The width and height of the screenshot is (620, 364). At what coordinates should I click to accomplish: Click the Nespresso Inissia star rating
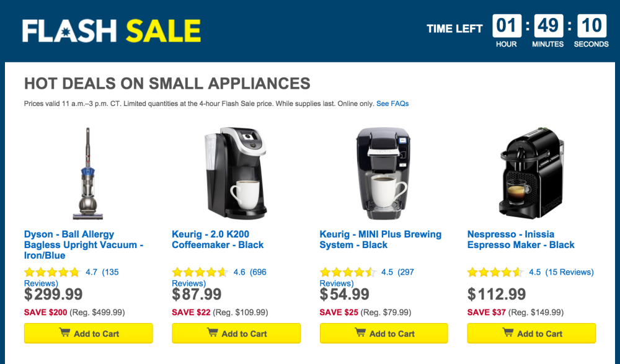point(495,272)
